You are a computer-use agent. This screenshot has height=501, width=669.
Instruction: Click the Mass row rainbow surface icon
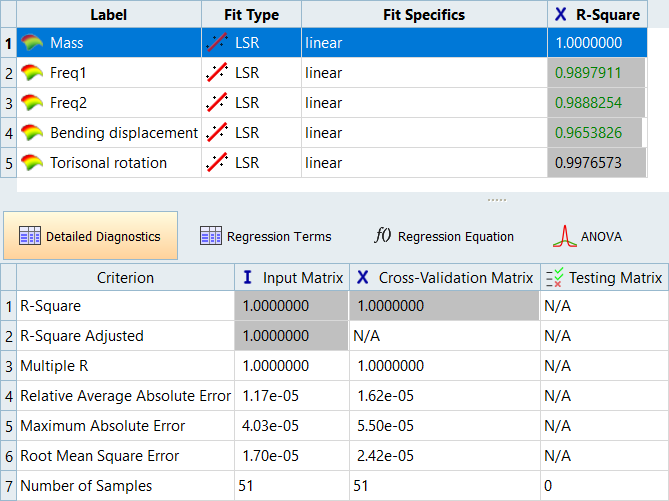35,43
